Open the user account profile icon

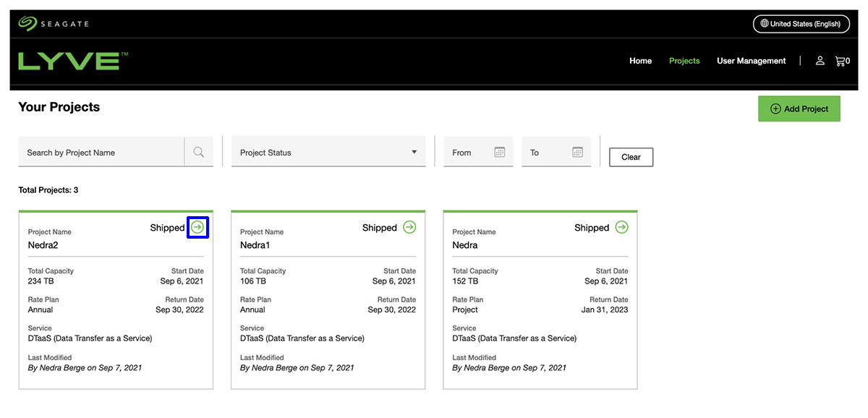[x=820, y=61]
